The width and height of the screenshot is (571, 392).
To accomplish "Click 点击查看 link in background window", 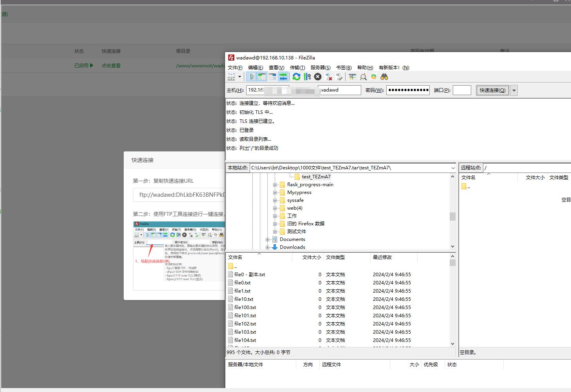I will 111,65.
